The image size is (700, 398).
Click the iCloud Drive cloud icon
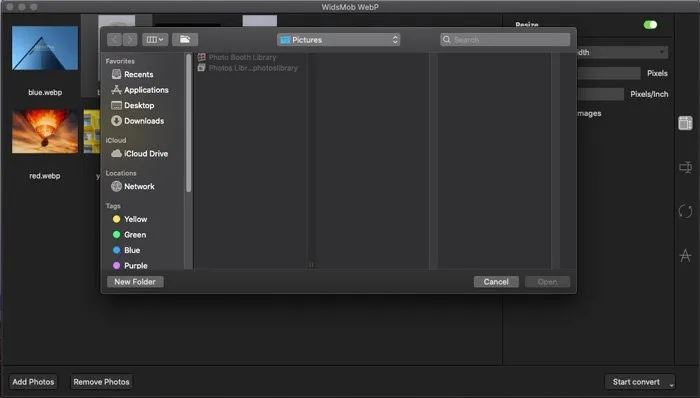[x=117, y=153]
